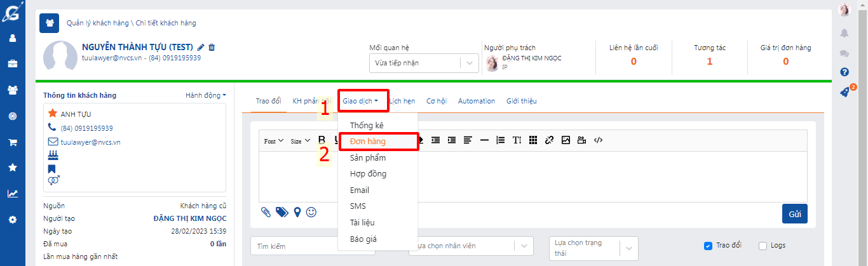Open the briefcase sidebar icon

(12, 63)
